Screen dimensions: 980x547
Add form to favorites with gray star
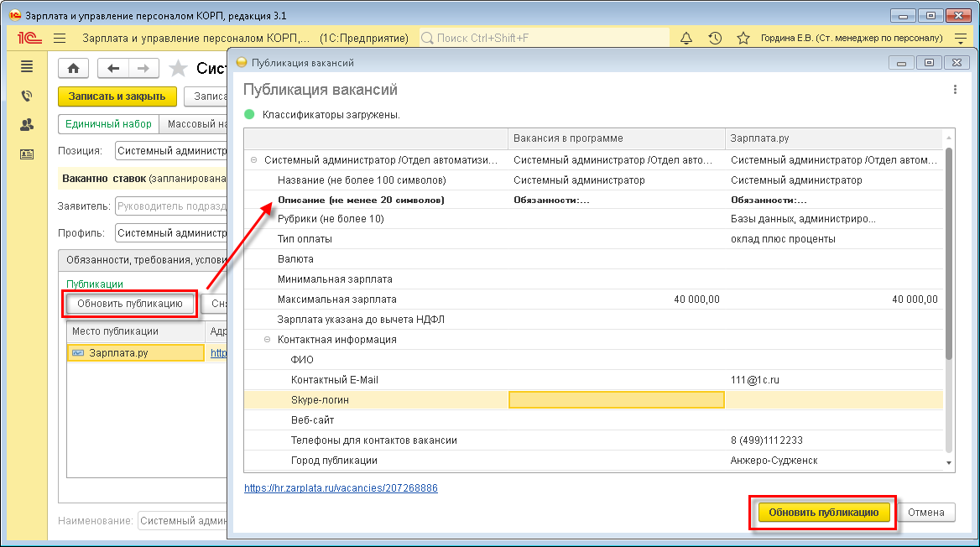pos(178,68)
